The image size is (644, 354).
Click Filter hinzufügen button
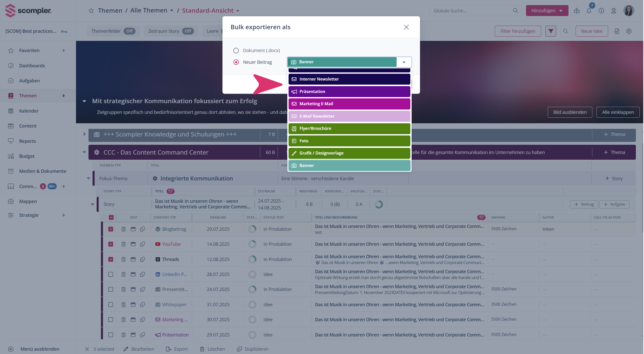(x=518, y=31)
